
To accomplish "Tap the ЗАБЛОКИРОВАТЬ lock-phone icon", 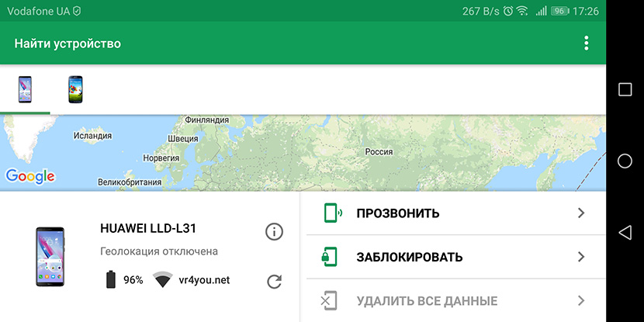I will click(329, 257).
